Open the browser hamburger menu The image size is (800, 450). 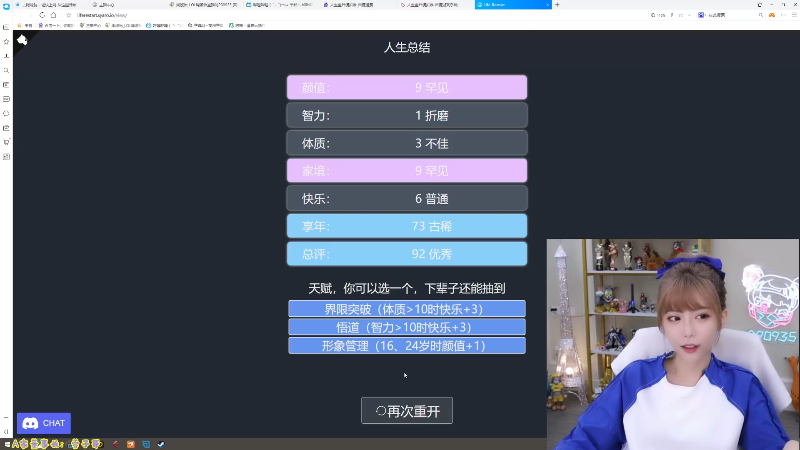[x=794, y=15]
